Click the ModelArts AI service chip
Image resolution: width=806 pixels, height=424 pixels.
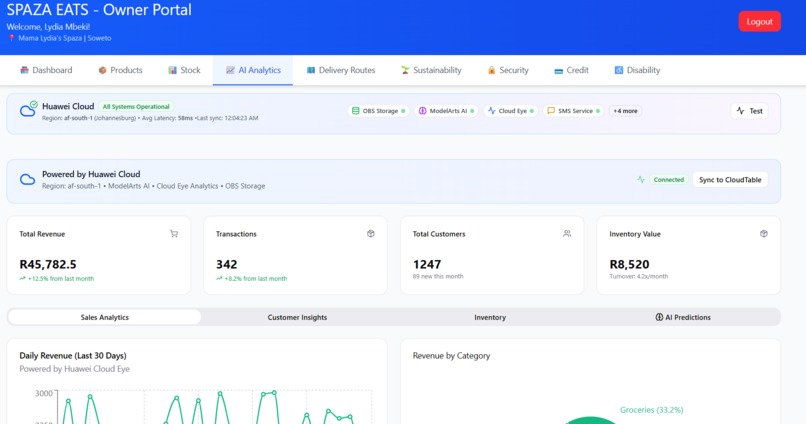[x=446, y=110]
